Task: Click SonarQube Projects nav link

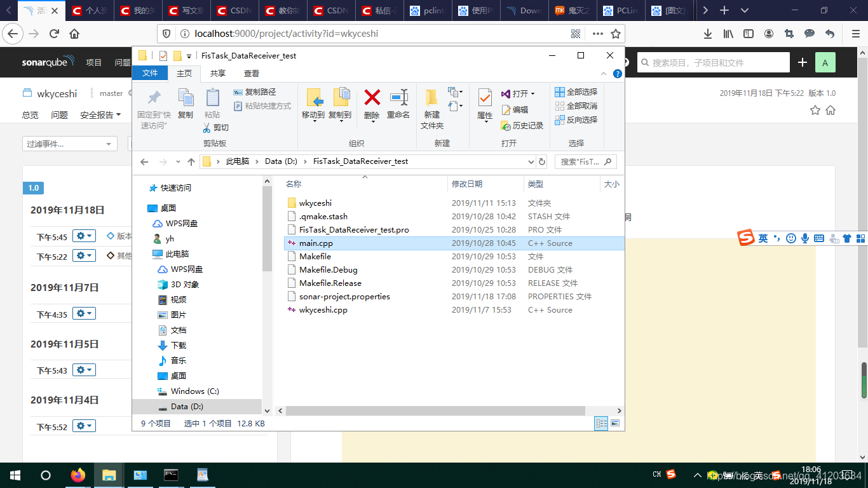Action: tap(94, 62)
